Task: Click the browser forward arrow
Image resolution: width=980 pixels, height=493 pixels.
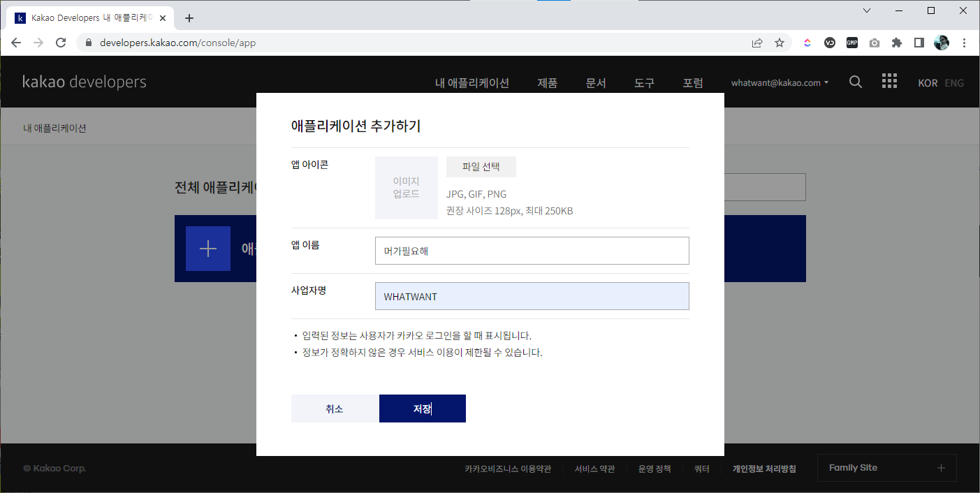Action: [x=38, y=43]
